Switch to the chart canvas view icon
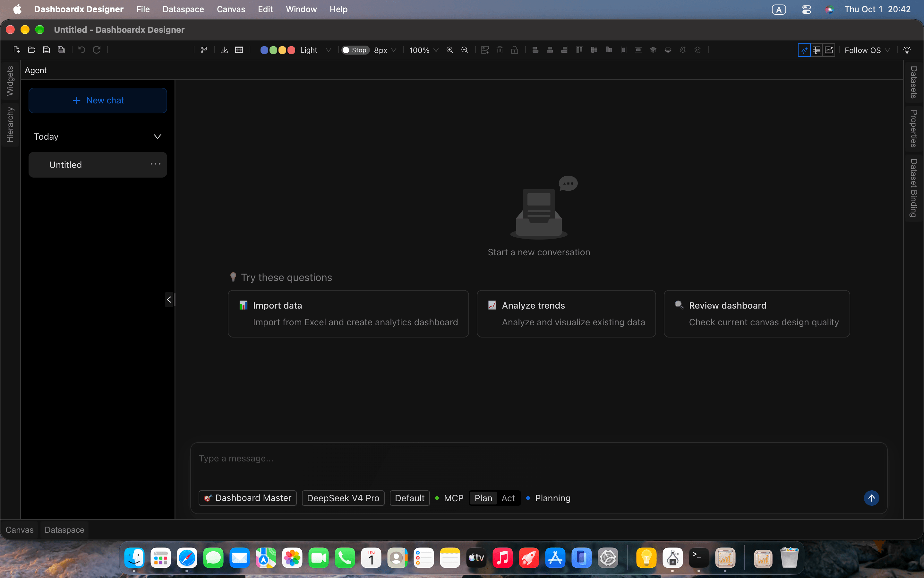This screenshot has height=578, width=924. [x=828, y=50]
